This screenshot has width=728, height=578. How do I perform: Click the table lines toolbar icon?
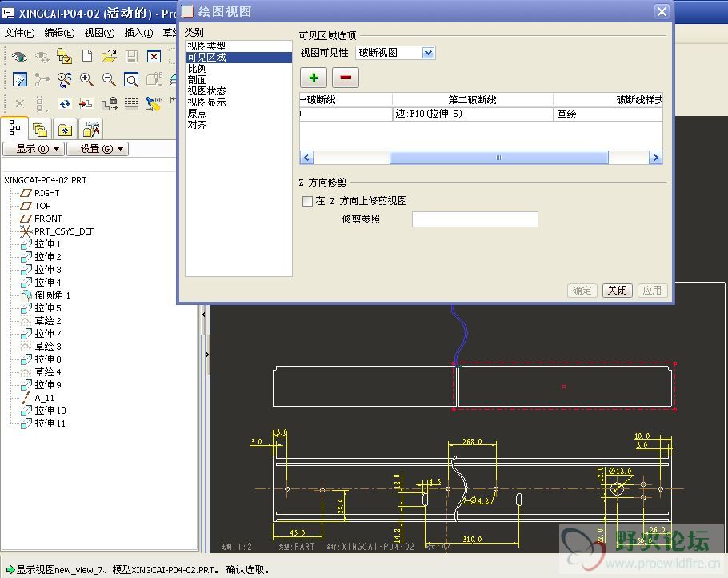pos(131,103)
